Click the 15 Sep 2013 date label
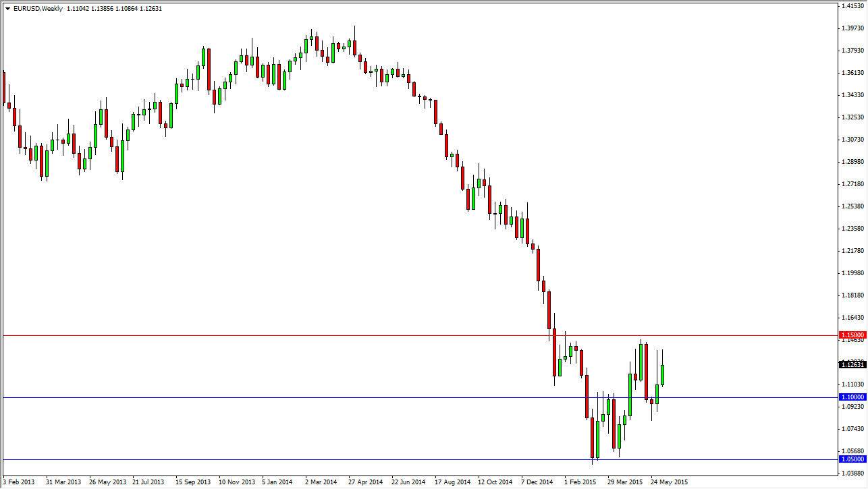This screenshot has height=489, width=868. [x=193, y=482]
